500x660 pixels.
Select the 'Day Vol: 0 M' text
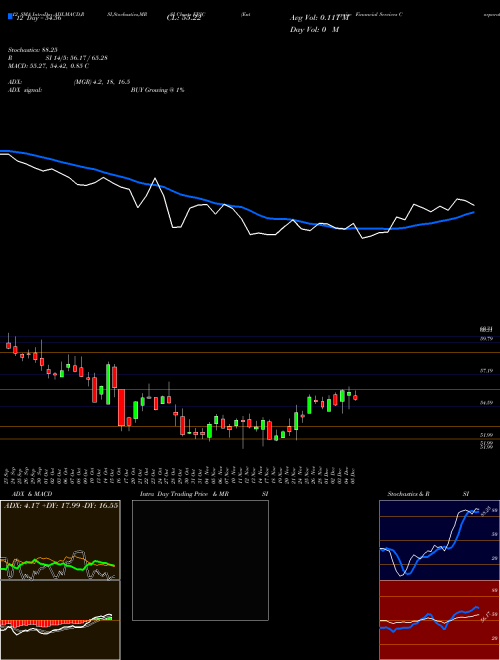(314, 30)
